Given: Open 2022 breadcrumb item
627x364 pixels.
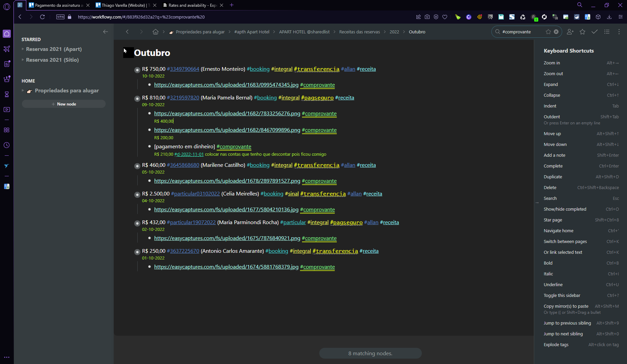Looking at the screenshot, I should pyautogui.click(x=394, y=32).
